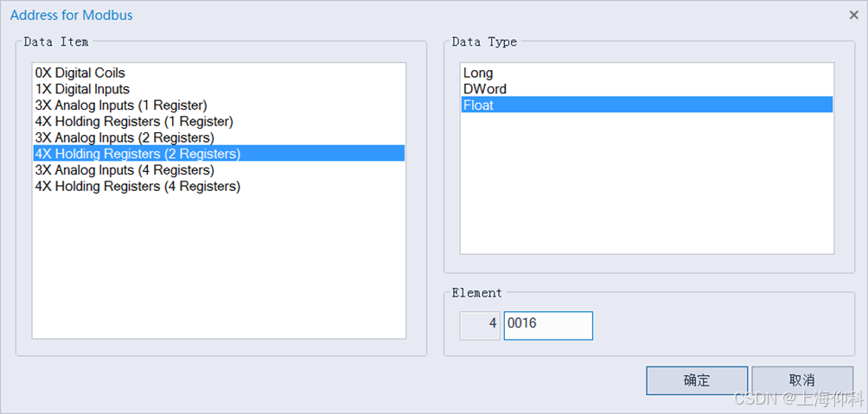Select 3X Analog Inputs (2 Registers)

[124, 137]
